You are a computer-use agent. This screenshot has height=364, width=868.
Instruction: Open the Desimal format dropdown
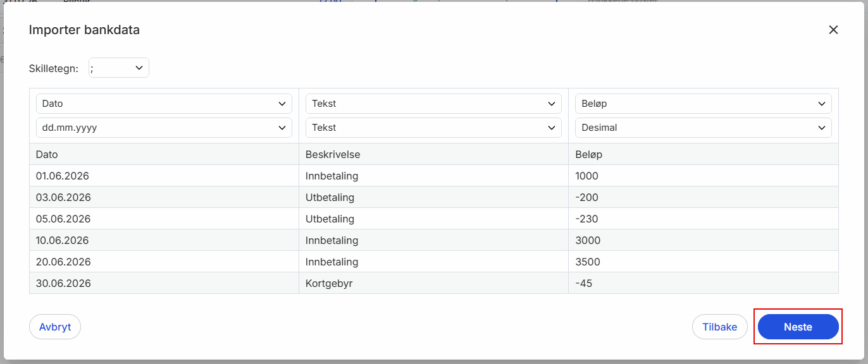(703, 128)
